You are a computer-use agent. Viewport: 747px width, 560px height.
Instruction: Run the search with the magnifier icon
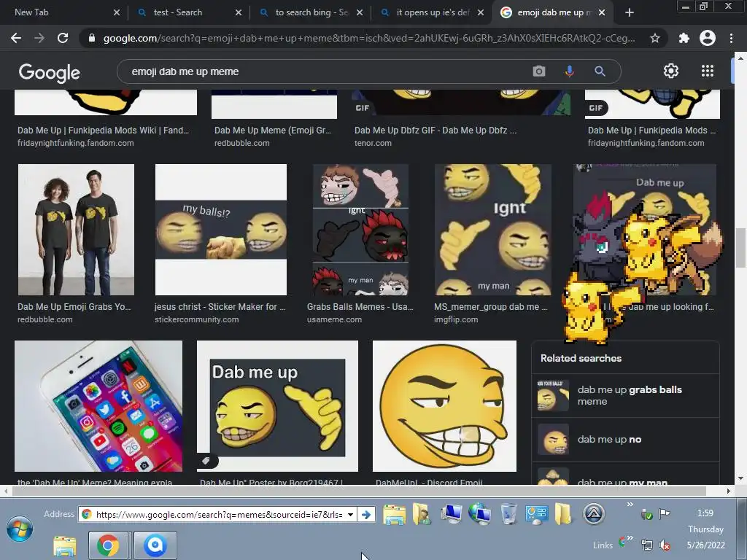(x=600, y=71)
